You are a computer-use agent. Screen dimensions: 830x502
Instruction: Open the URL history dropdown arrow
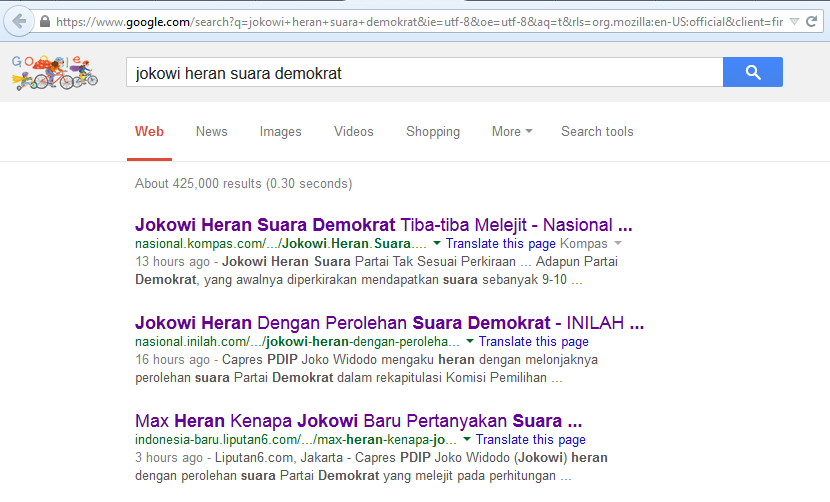[x=794, y=22]
